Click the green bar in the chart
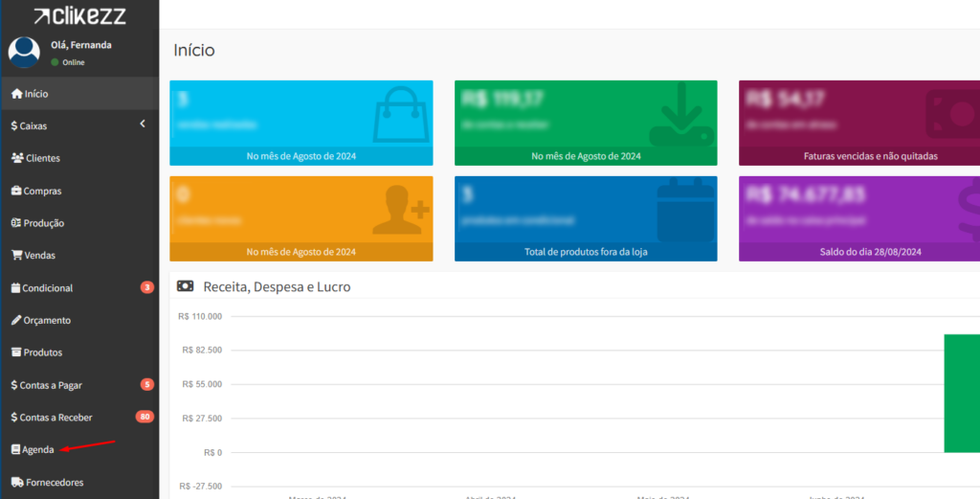 (961, 393)
